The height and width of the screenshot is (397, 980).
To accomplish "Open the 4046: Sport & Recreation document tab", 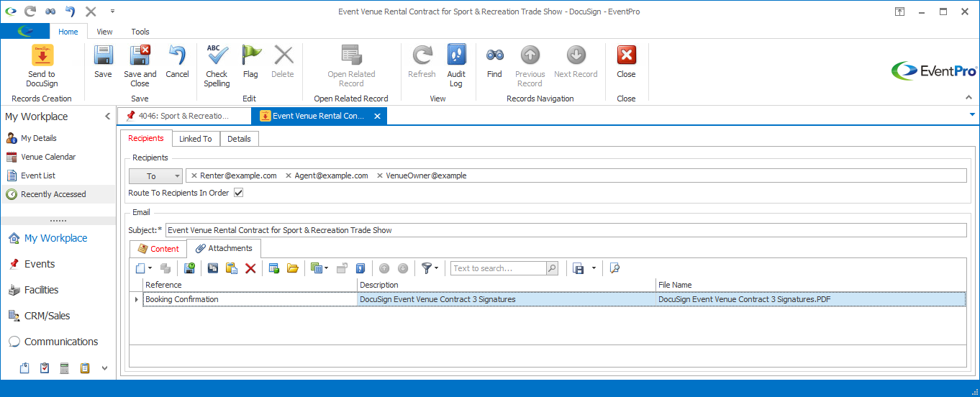I will (x=183, y=116).
